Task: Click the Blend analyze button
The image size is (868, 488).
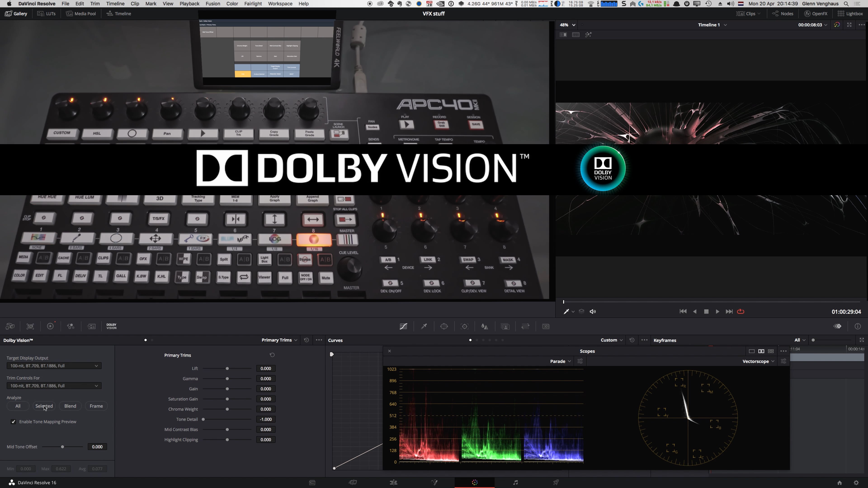Action: click(70, 406)
